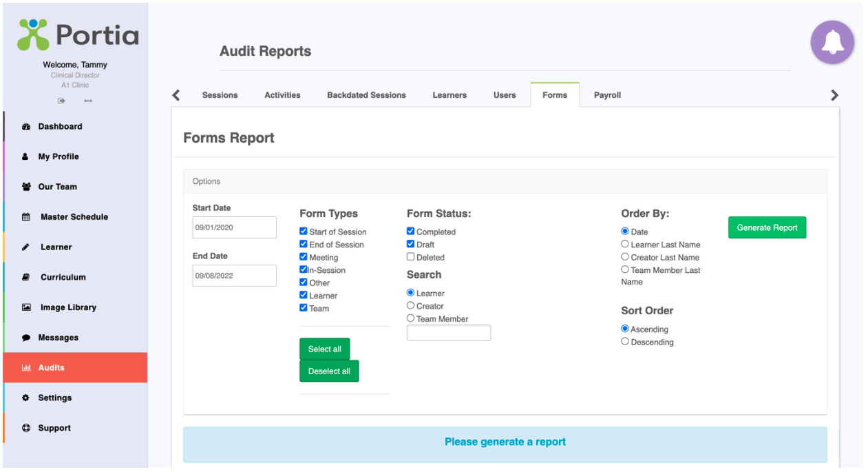Open the Backdated Sessions tab
Image resolution: width=868 pixels, height=472 pixels.
click(367, 95)
